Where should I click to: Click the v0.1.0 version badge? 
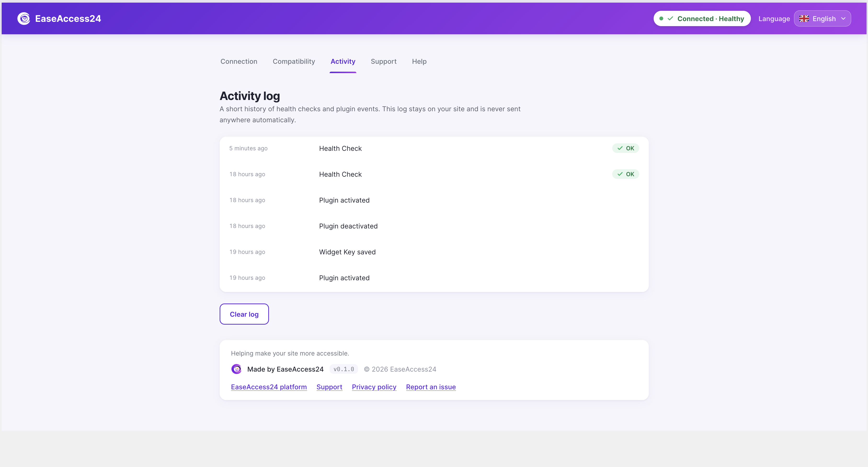coord(344,369)
